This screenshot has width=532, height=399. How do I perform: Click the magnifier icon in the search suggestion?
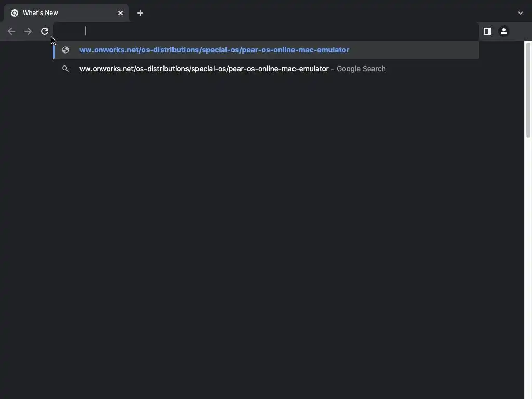(65, 69)
